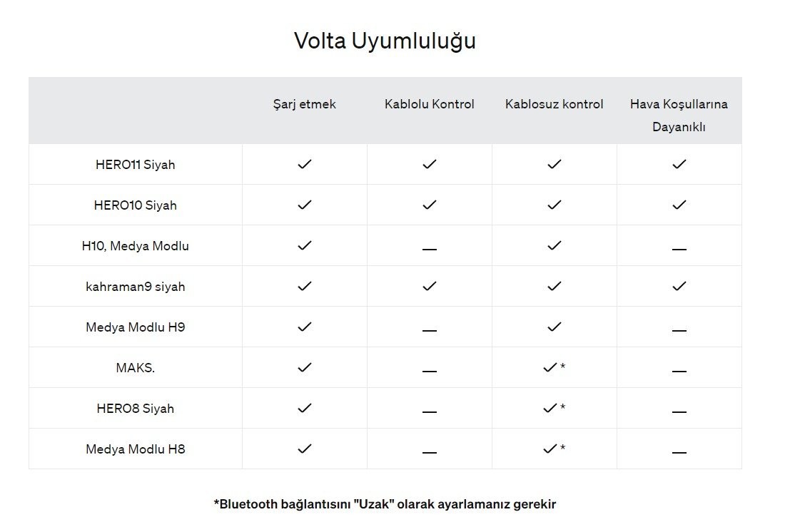Click the MAKS. row label

135,368
